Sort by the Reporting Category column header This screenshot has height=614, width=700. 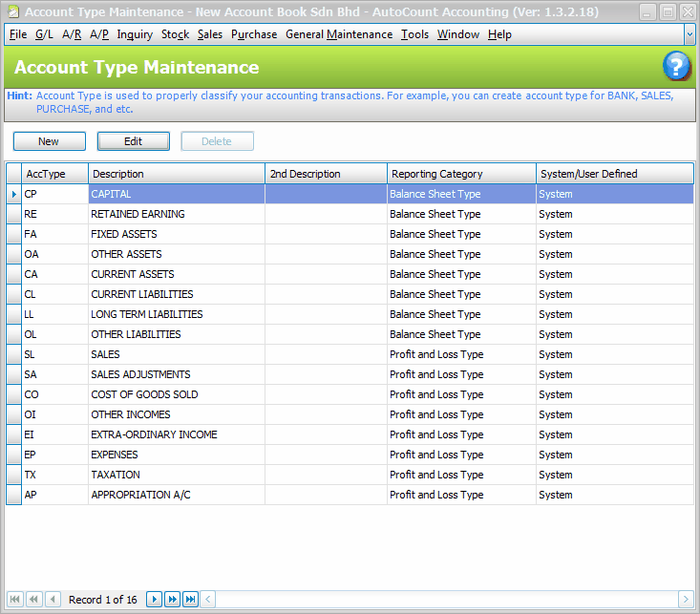461,174
